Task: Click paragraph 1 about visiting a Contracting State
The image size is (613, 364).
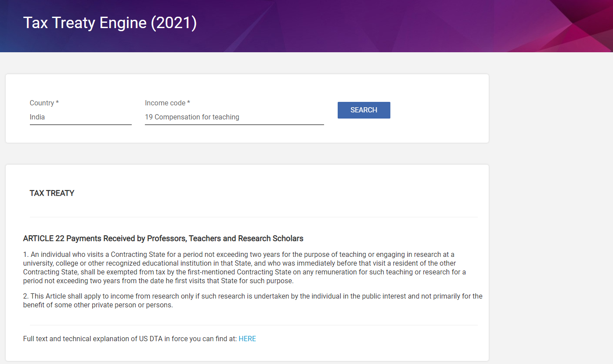Action: coord(245,267)
